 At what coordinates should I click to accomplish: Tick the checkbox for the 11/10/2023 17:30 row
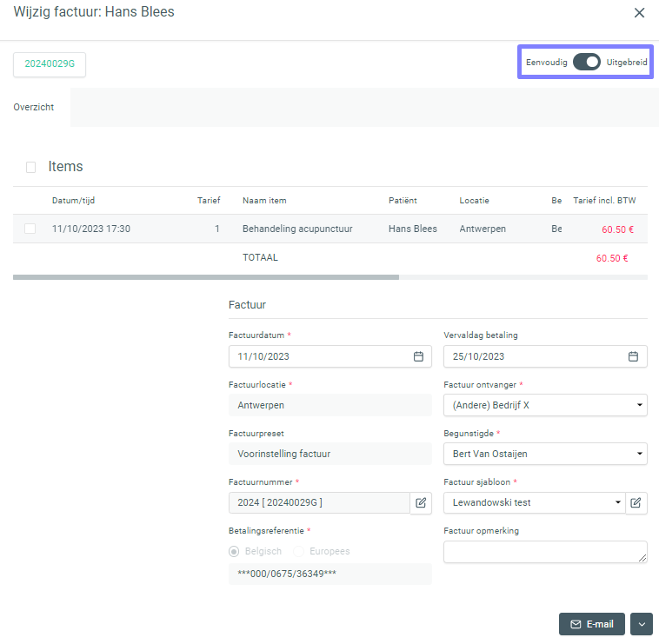[30, 229]
